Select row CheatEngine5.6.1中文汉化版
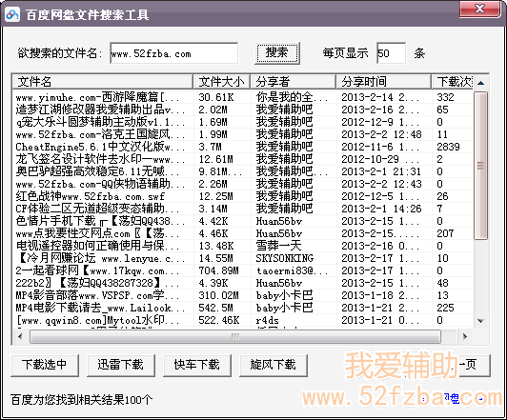 (243, 147)
